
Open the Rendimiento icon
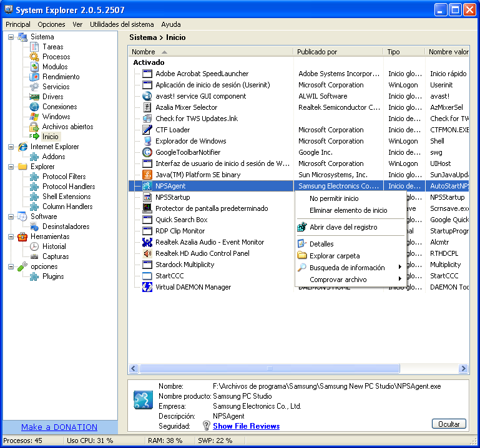click(34, 77)
